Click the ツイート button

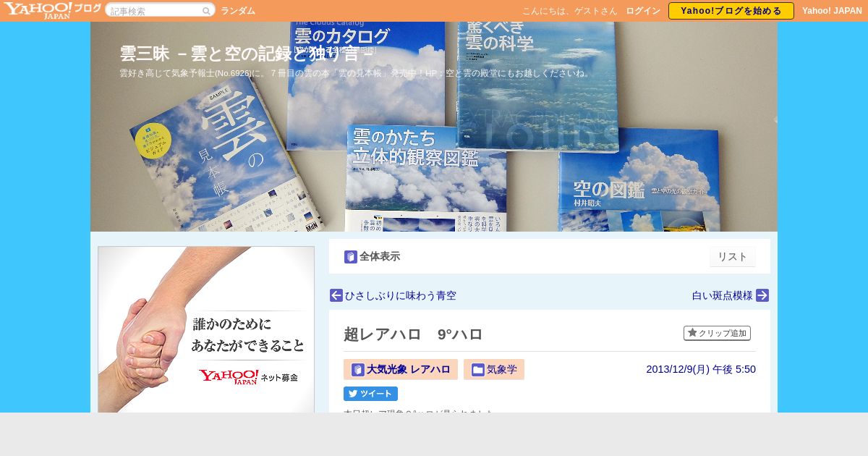(x=370, y=394)
